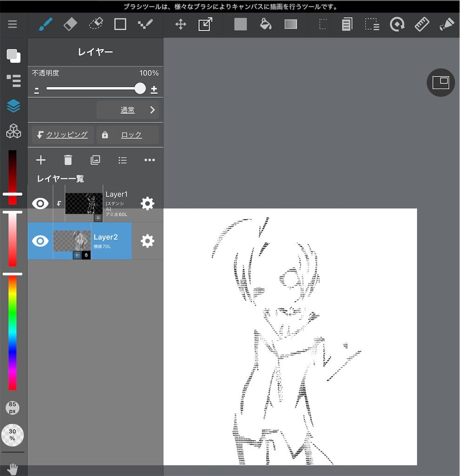The height and width of the screenshot is (476, 460).
Task: Add a new layer with plus icon
Action: pos(41,160)
